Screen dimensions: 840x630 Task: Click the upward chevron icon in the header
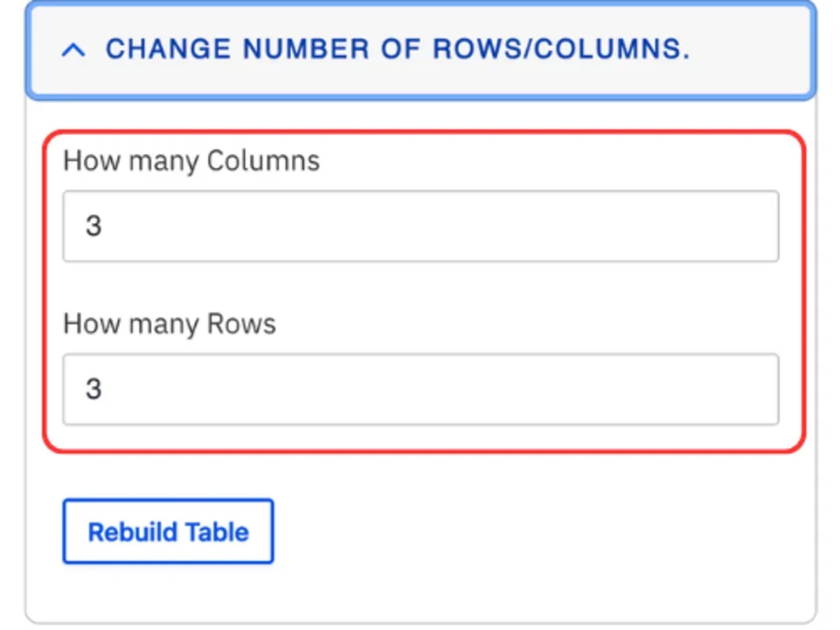[73, 49]
